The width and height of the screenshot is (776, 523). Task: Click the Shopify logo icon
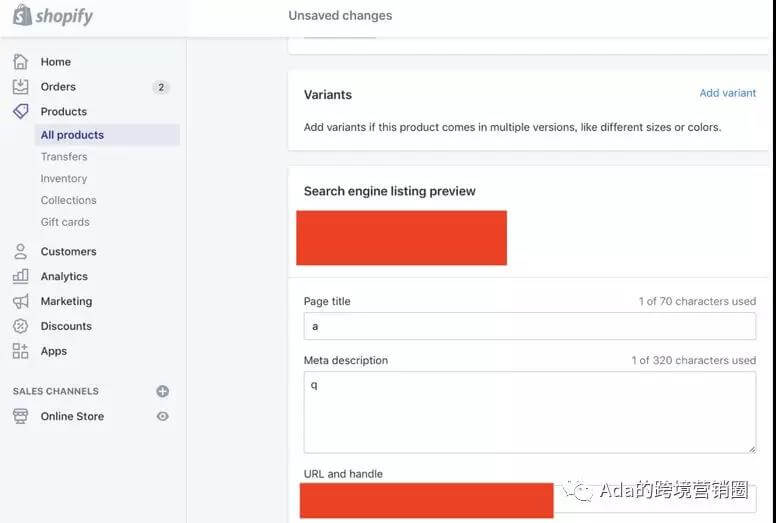[22, 15]
